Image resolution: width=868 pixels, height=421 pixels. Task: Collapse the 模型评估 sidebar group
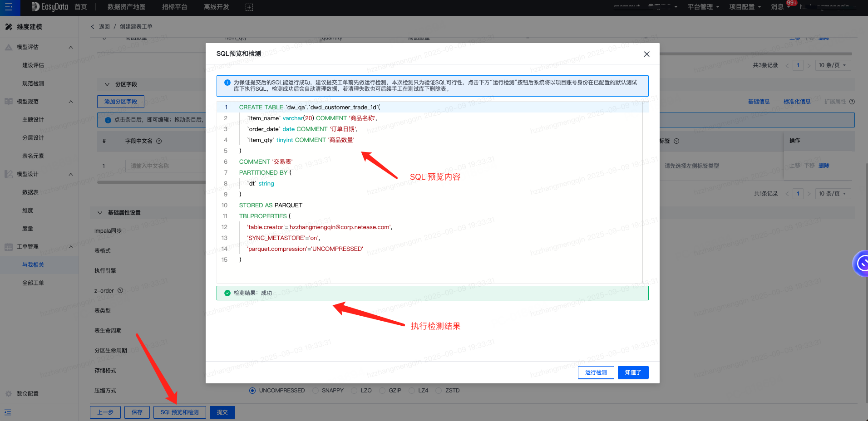[x=70, y=47]
